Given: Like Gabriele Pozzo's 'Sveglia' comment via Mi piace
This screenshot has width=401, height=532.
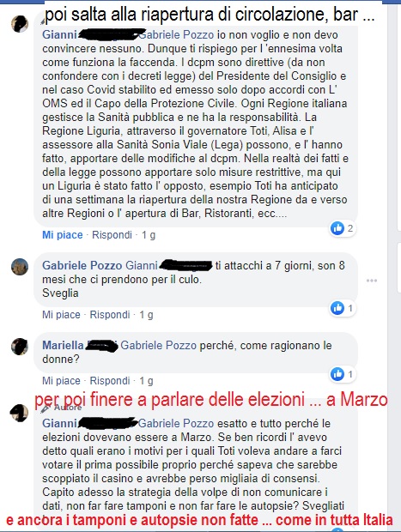Looking at the screenshot, I should pyautogui.click(x=61, y=315).
